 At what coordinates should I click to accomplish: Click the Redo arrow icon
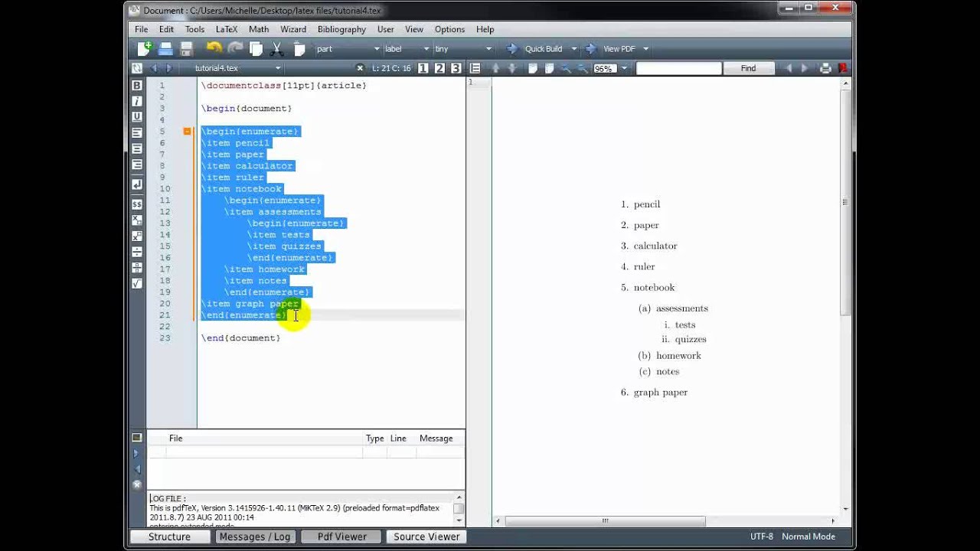coord(235,49)
